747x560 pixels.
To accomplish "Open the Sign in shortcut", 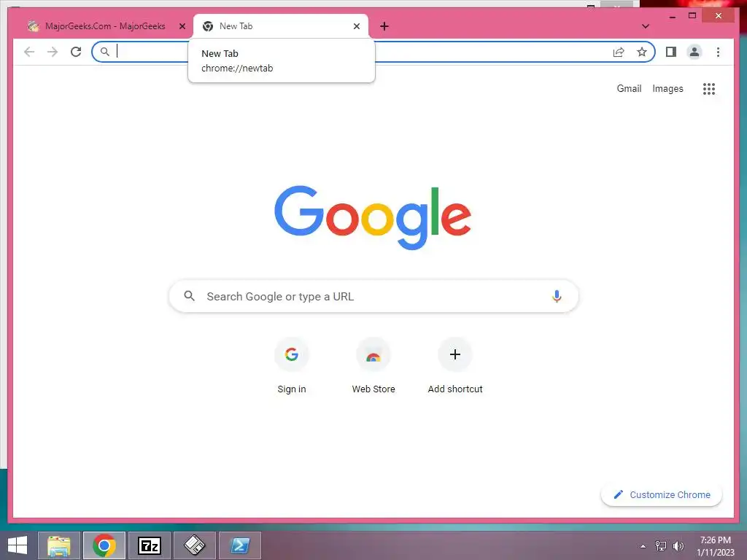I will pos(292,366).
